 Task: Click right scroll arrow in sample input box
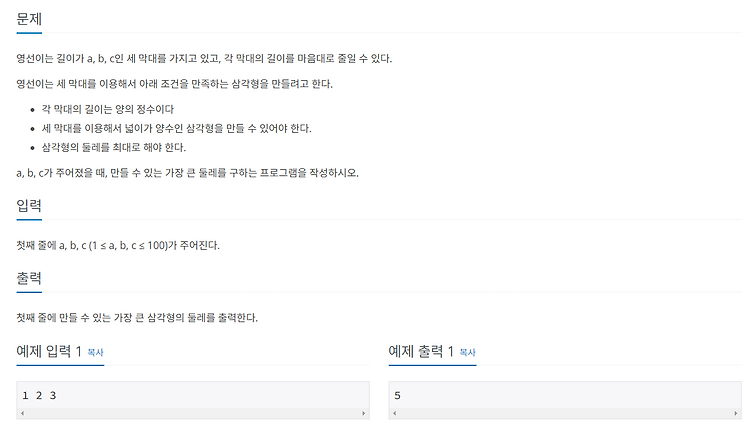click(x=364, y=413)
